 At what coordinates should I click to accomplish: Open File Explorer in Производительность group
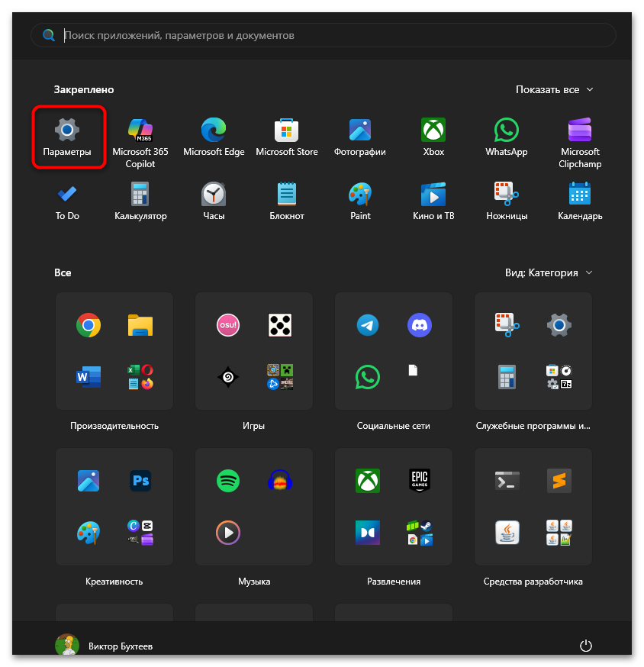pyautogui.click(x=140, y=325)
